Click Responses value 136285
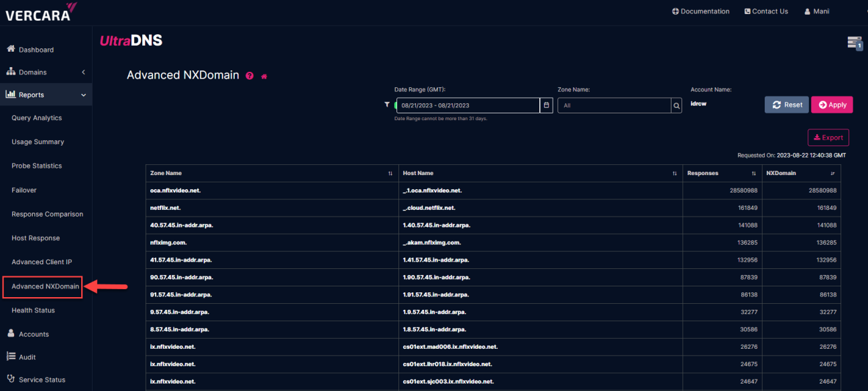Screen dimensions: 868x391 (747, 243)
